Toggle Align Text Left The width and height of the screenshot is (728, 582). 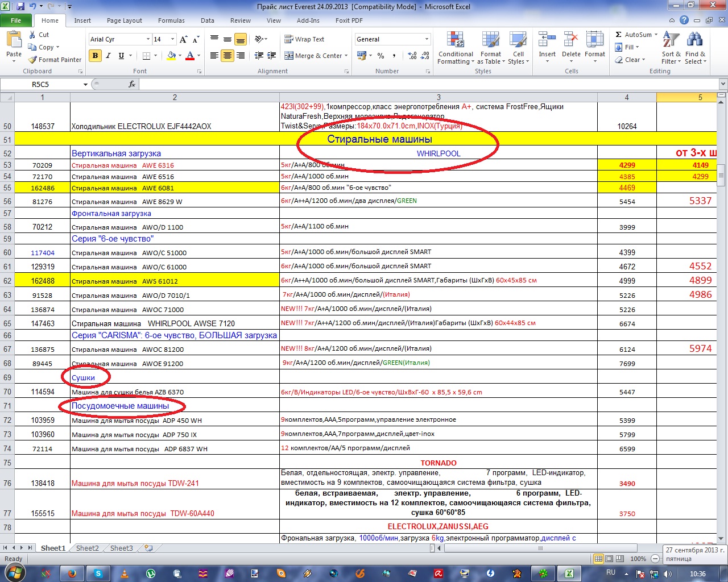click(x=214, y=56)
